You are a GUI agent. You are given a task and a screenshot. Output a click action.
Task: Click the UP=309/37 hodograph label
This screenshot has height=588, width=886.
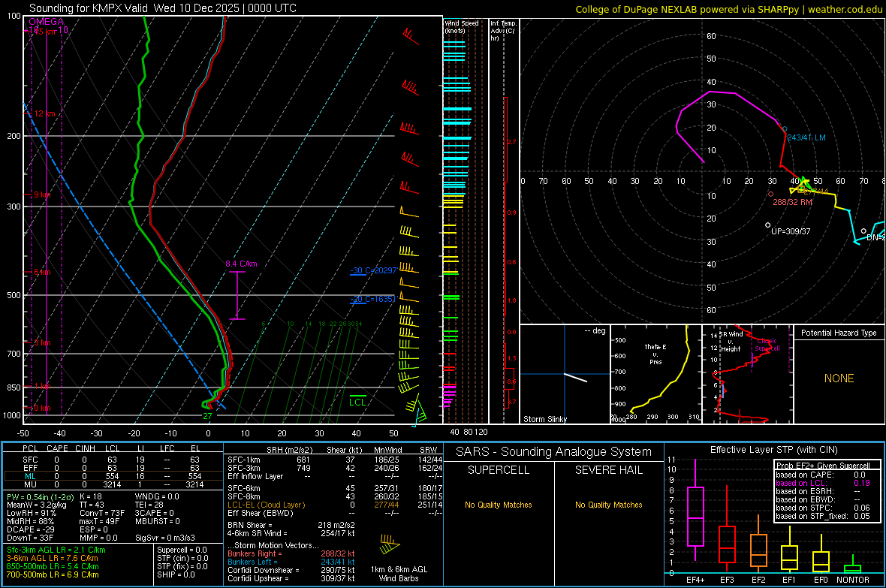point(791,231)
